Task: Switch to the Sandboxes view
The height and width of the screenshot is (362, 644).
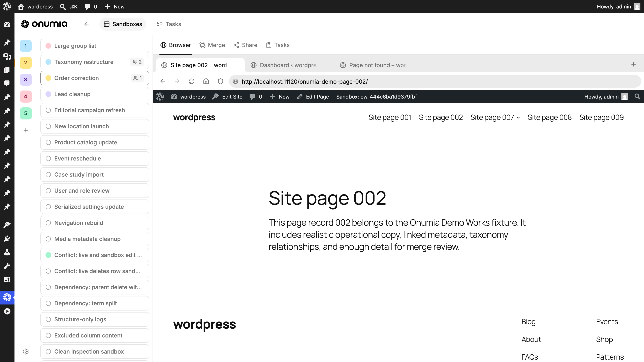Action: (x=123, y=24)
